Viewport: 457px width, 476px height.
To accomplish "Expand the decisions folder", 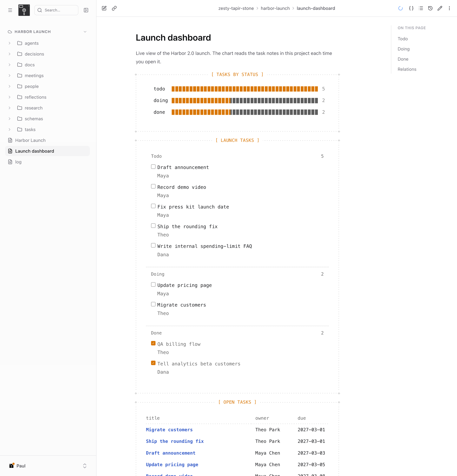I will click(10, 54).
